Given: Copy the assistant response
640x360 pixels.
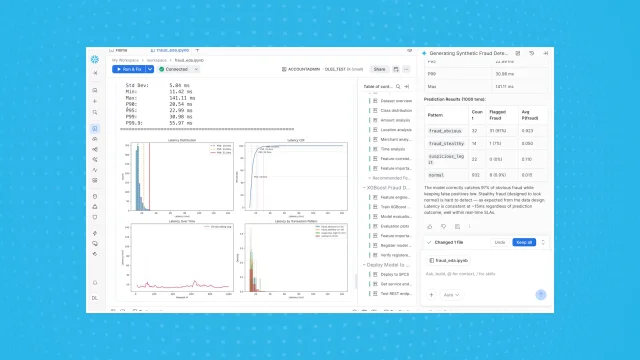Looking at the screenshot, I should click(457, 227).
